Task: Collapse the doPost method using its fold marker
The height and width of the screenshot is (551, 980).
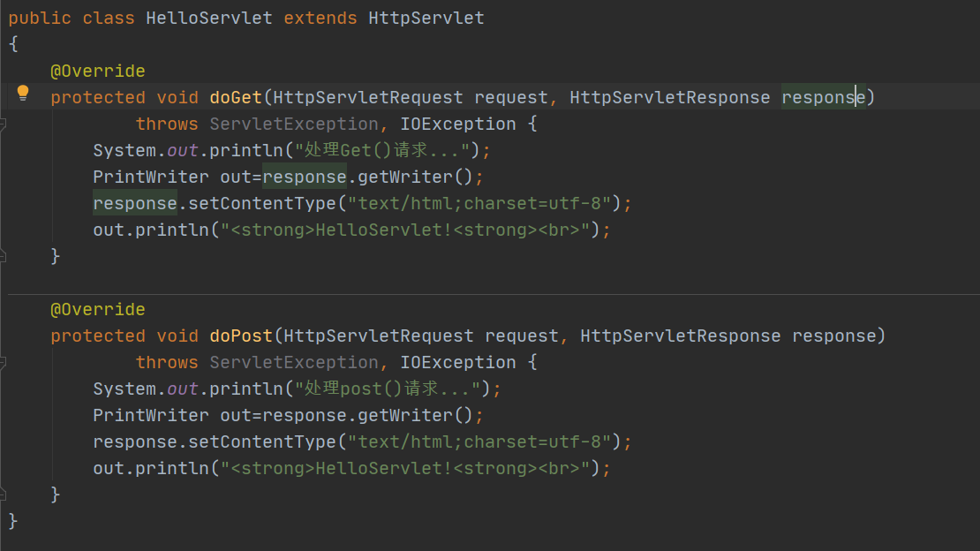Action: [x=3, y=362]
